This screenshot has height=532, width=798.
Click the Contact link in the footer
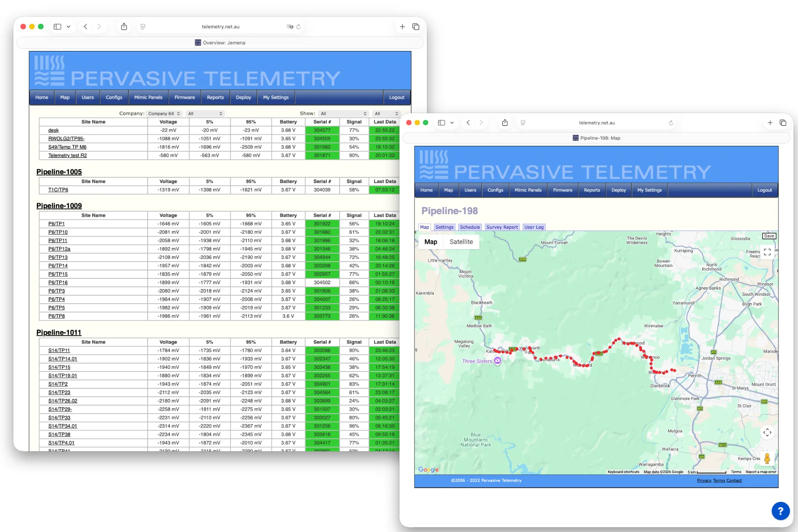[734, 481]
